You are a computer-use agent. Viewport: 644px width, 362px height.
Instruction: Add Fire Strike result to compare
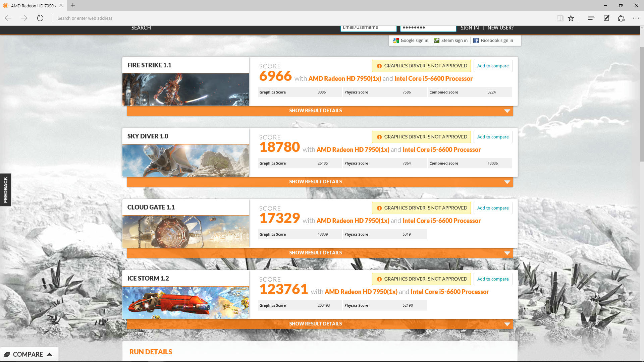coord(493,66)
